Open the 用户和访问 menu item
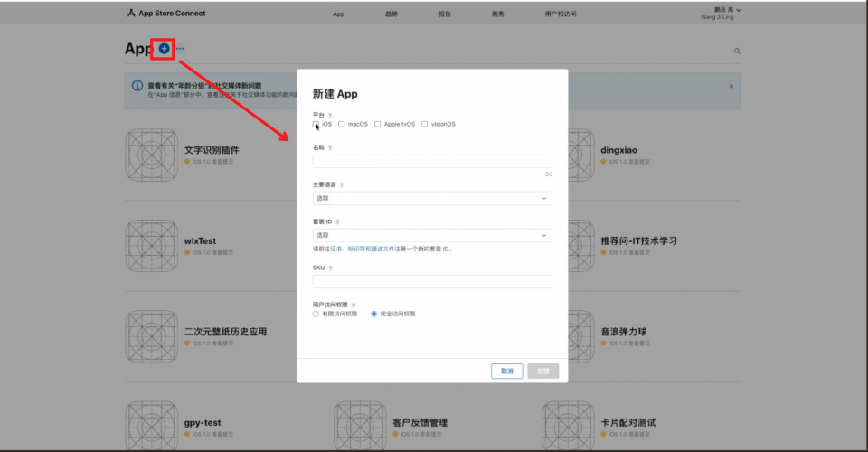Screen dimensions: 868x452 [561, 14]
